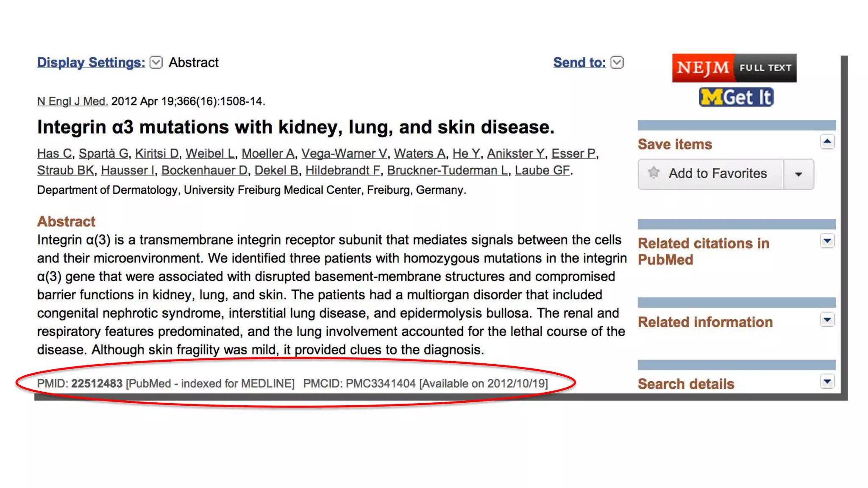Click the MGet It icon
This screenshot has width=868, height=488.
736,98
